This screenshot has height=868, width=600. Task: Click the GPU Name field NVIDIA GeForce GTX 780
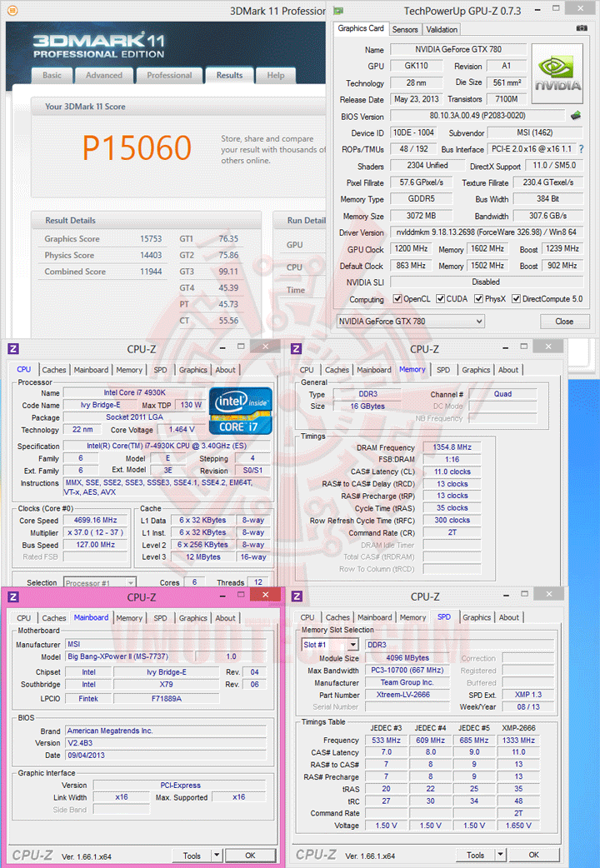(458, 49)
